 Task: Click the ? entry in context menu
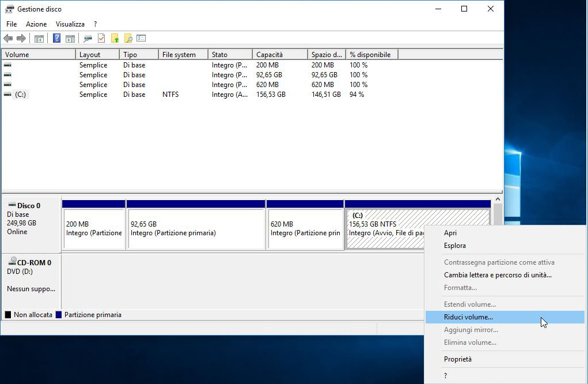[504, 375]
